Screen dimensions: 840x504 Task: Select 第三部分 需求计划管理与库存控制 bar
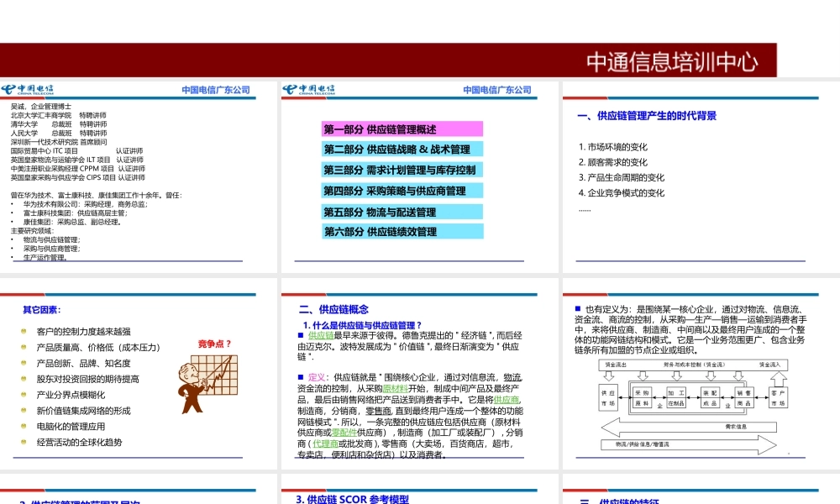(x=402, y=170)
